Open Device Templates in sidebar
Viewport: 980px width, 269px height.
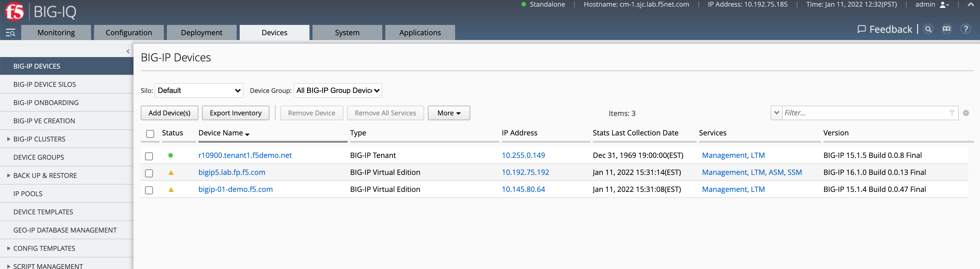(66, 212)
